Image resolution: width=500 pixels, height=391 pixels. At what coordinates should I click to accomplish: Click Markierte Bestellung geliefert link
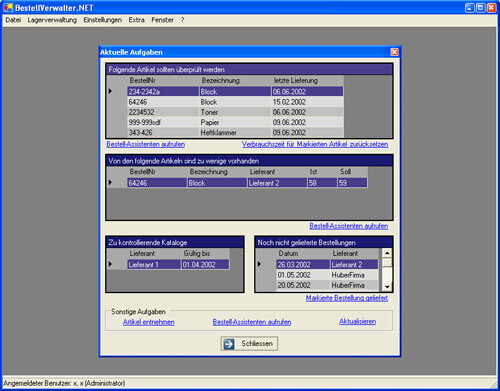(347, 298)
